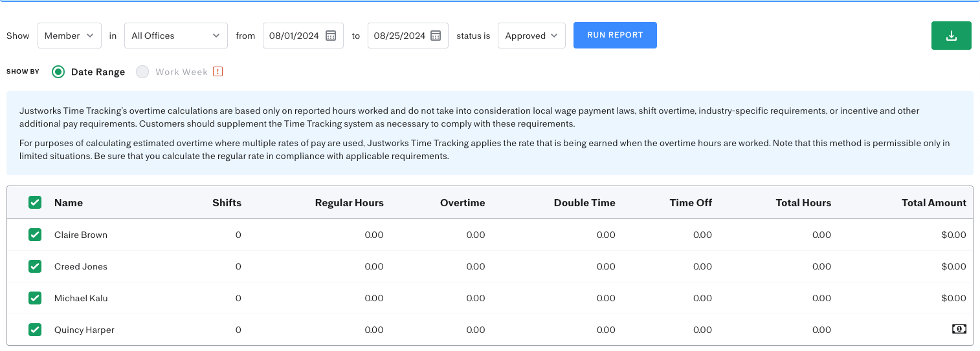Image resolution: width=980 pixels, height=351 pixels.
Task: Choose the Work Week radio option
Action: pos(142,72)
